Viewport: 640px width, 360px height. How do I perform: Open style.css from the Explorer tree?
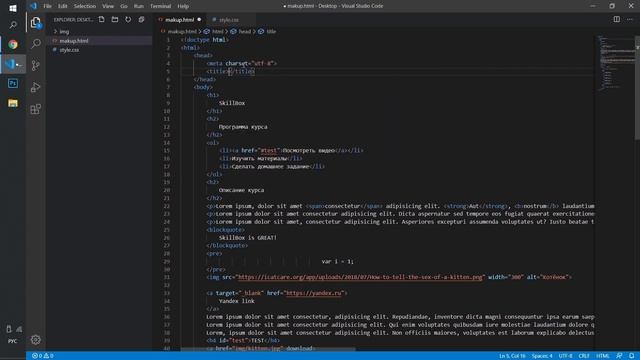69,50
